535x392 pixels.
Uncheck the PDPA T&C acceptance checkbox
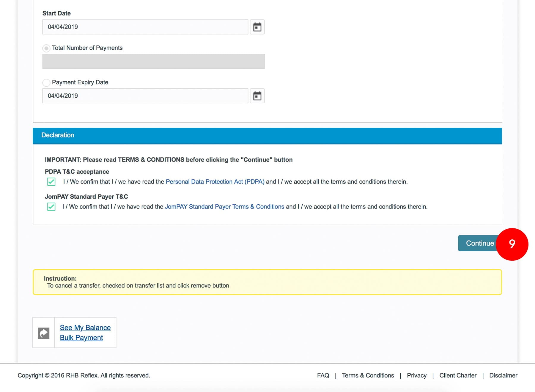coord(51,182)
